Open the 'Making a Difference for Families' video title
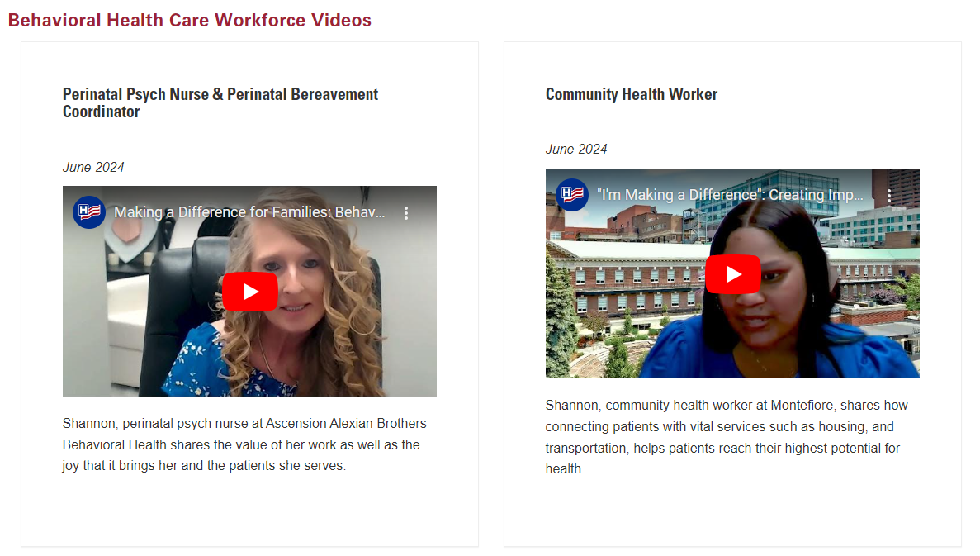This screenshot has width=980, height=556. click(249, 212)
